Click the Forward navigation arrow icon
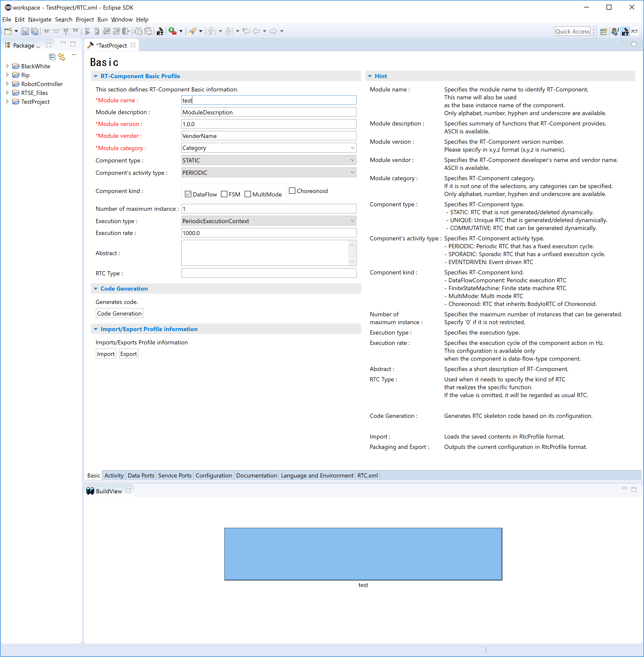644x657 pixels. tap(274, 31)
